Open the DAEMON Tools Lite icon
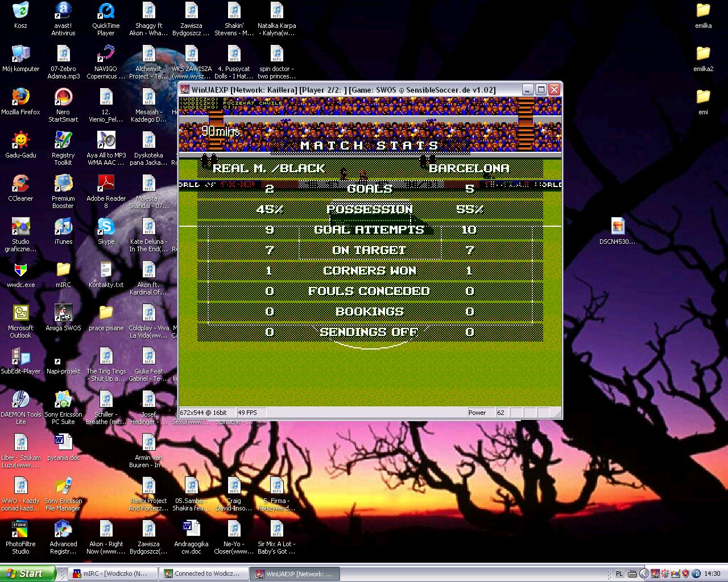Image resolution: width=728 pixels, height=582 pixels. pyautogui.click(x=20, y=400)
